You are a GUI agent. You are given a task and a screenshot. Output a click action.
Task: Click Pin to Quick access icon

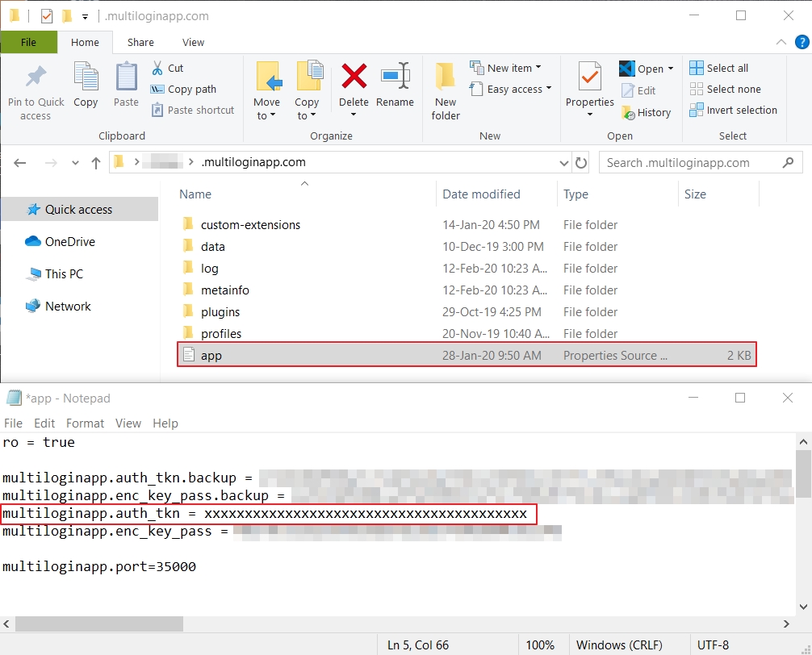(x=36, y=77)
